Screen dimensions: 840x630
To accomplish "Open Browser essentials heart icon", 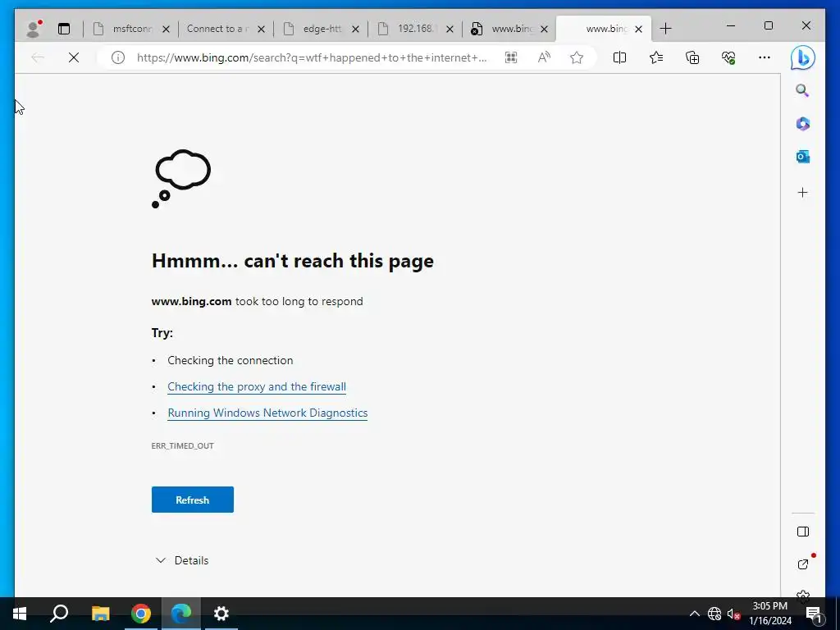I will (x=728, y=57).
